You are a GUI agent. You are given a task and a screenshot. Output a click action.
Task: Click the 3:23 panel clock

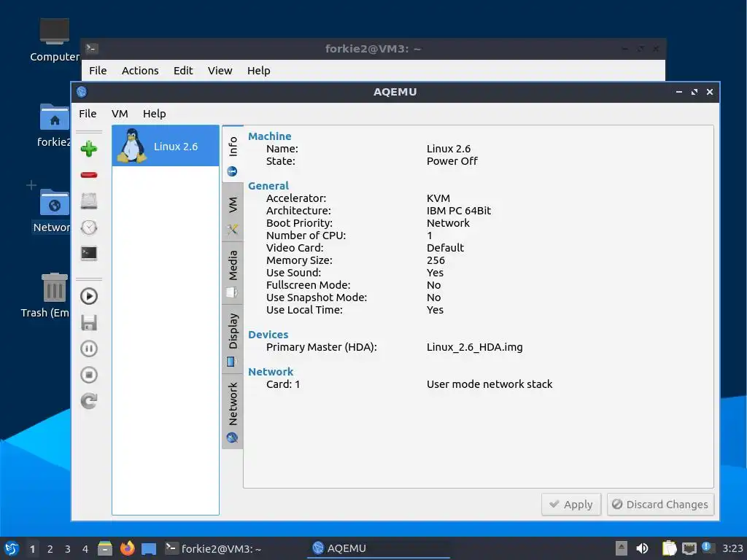point(732,548)
